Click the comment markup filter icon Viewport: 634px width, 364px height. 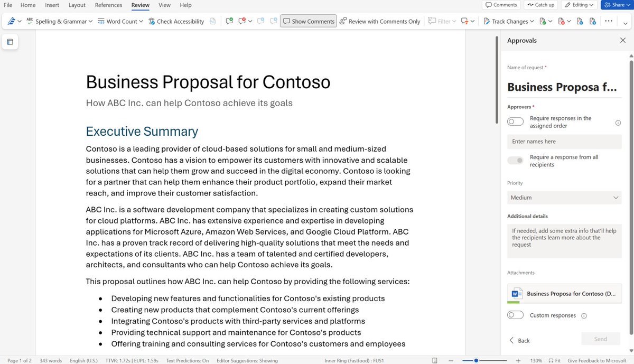465,21
